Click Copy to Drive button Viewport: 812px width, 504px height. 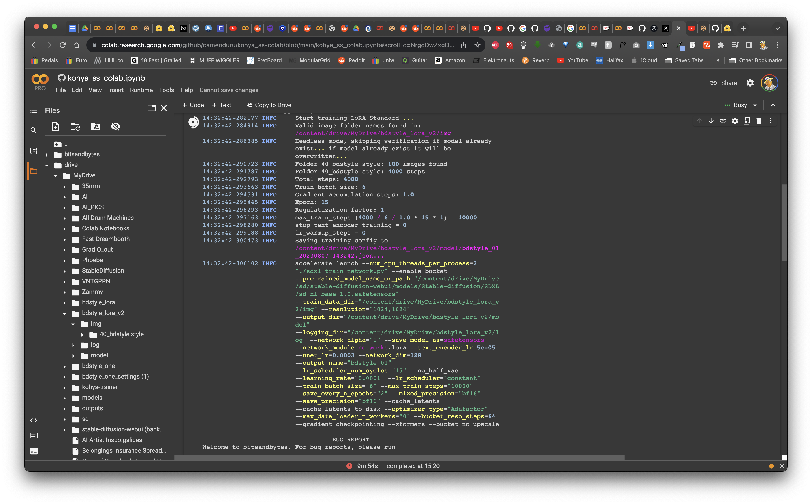(x=269, y=105)
